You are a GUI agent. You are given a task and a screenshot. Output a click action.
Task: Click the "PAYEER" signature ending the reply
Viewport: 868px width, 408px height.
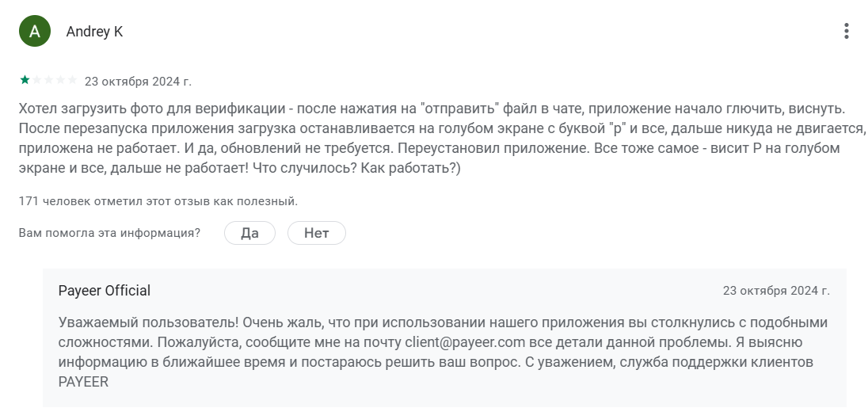83,382
